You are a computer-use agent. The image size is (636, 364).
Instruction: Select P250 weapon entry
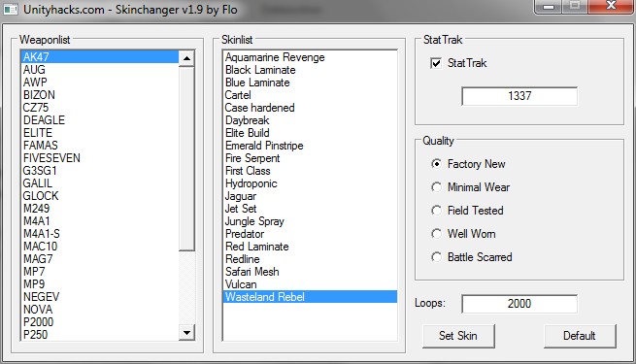(100, 335)
